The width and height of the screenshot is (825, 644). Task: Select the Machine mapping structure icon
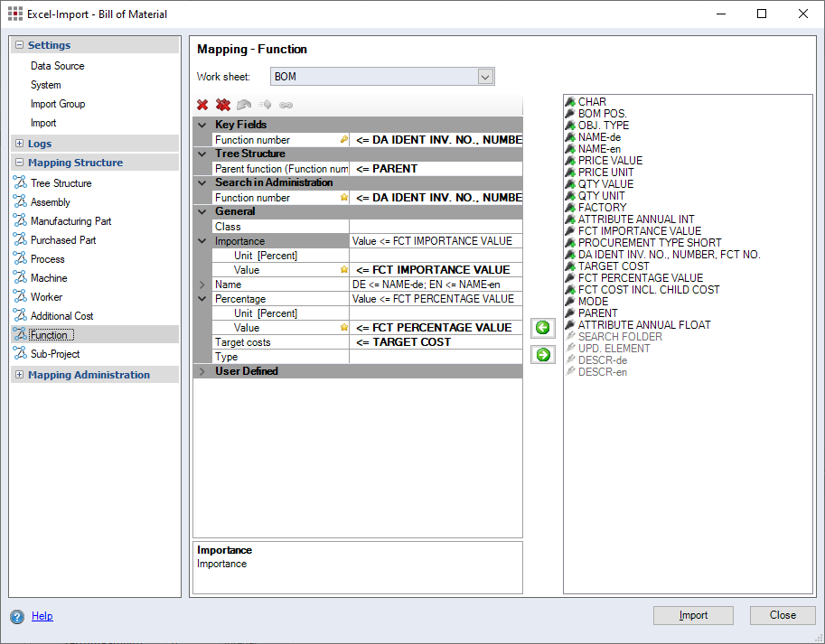pos(20,278)
